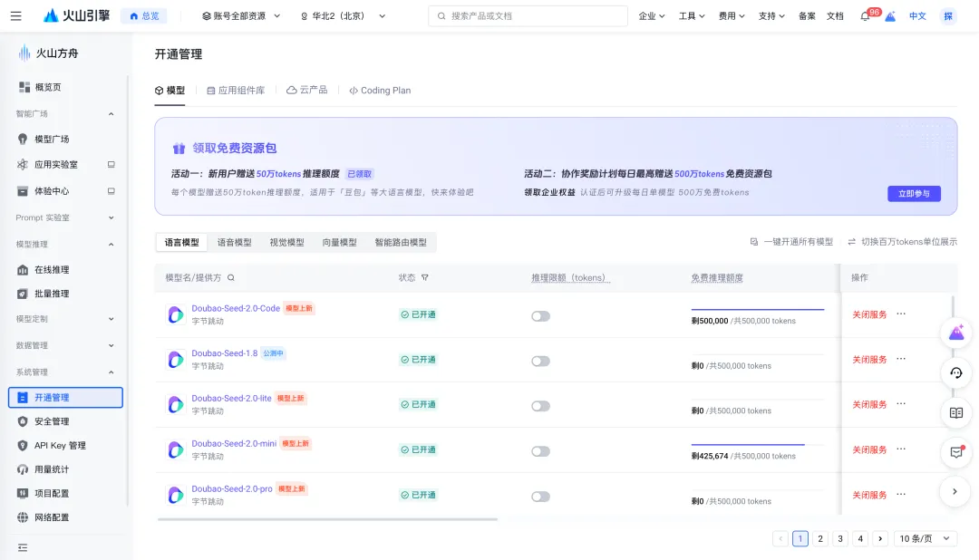Viewport: 979px width, 560px height.
Task: Click the search icon next to 模型名/提供方
Action: click(x=231, y=278)
